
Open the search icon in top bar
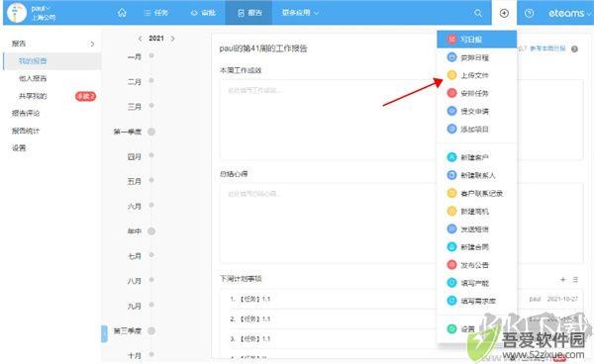coord(478,13)
